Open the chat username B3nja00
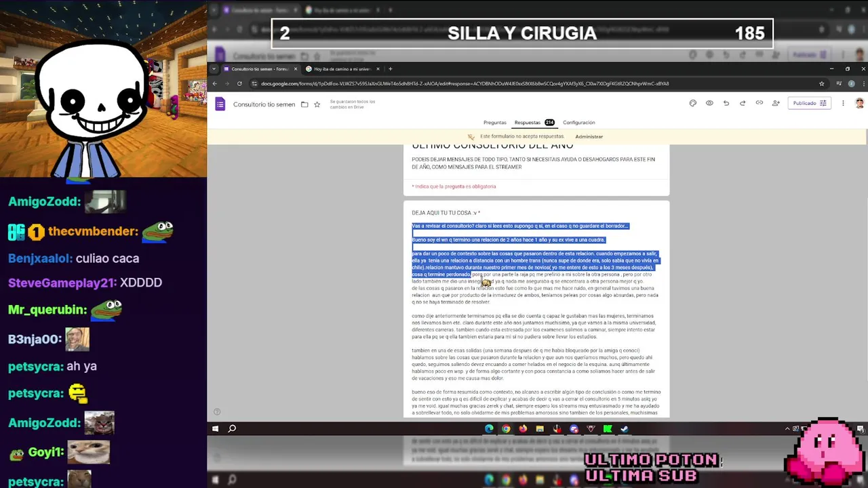 click(35, 340)
